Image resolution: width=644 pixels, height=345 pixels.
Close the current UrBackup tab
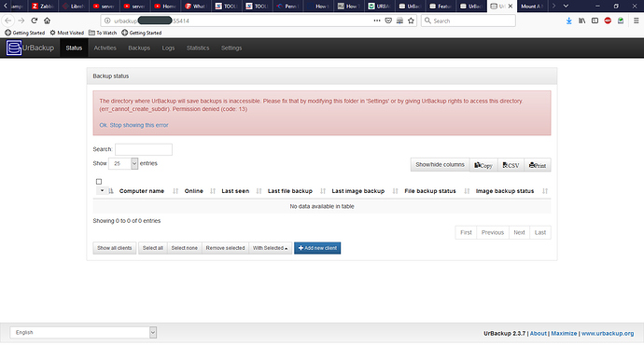(x=511, y=7)
